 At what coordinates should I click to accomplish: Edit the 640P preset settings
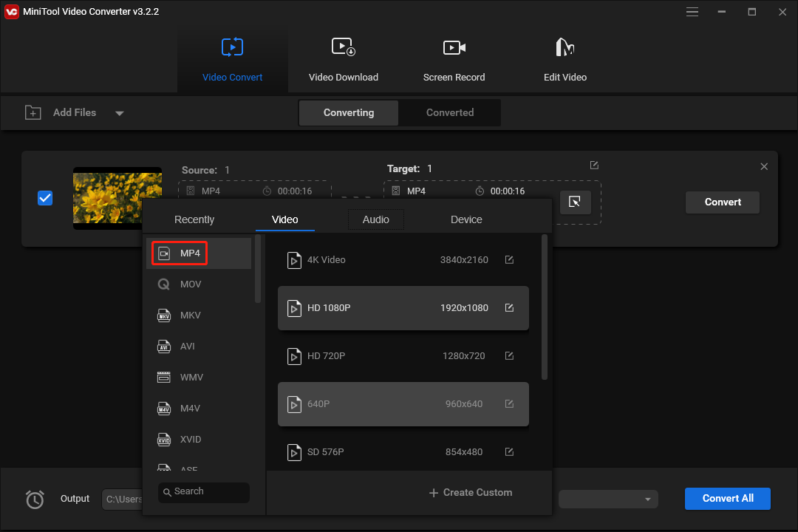point(509,403)
